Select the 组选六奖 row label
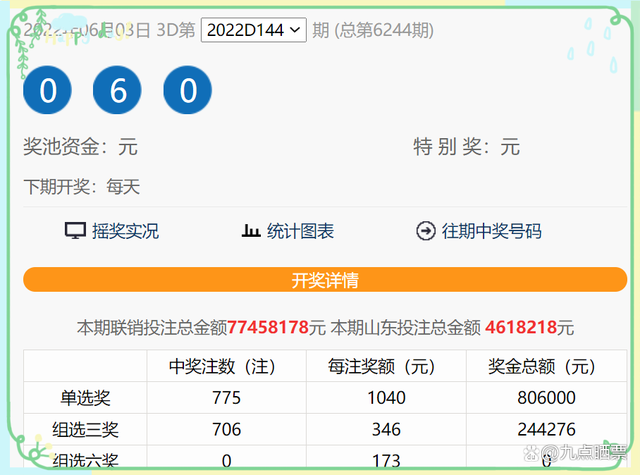Viewport: 640px width, 475px height. pyautogui.click(x=85, y=460)
